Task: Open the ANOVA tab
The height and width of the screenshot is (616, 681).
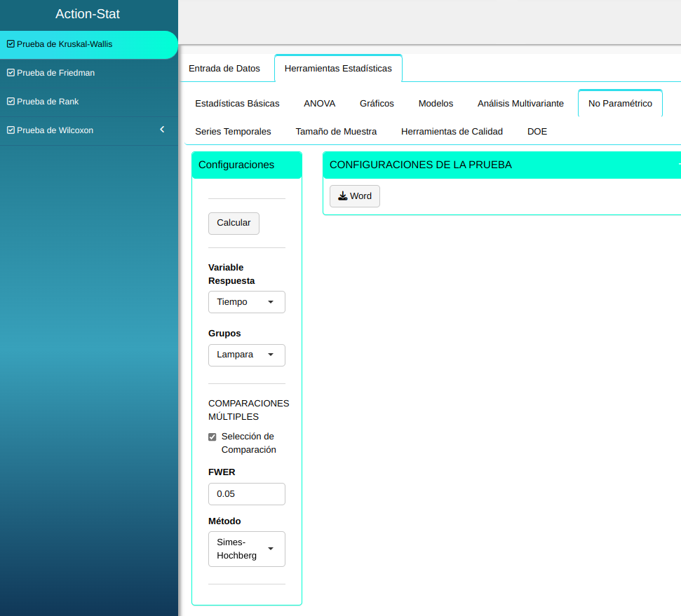Action: [319, 104]
